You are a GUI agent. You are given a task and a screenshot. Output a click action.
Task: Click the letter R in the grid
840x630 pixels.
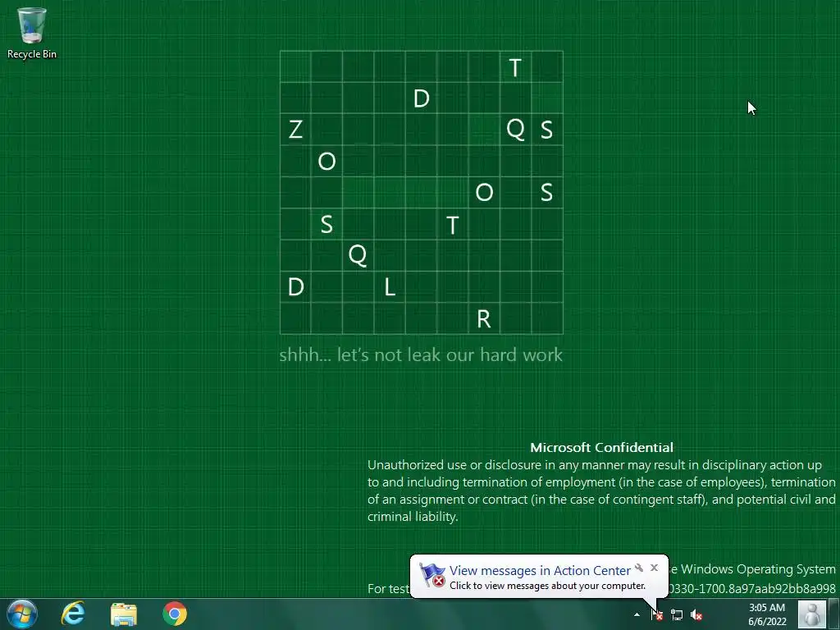point(484,319)
